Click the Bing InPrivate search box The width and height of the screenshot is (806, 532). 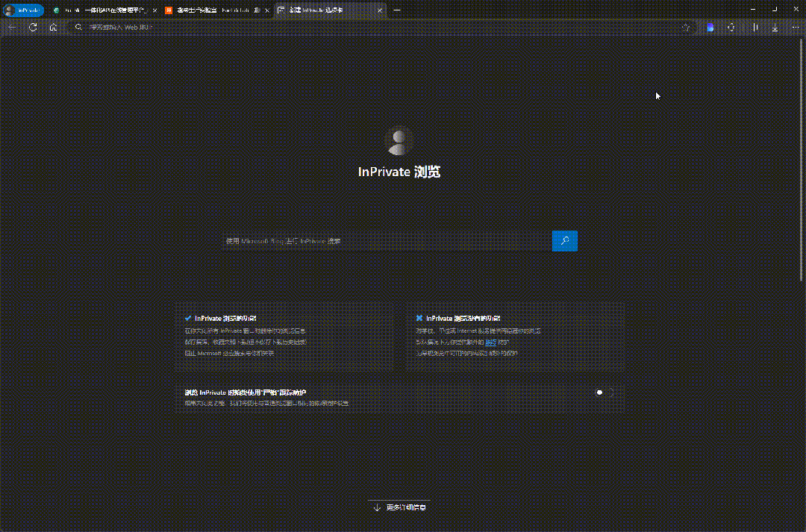coord(387,241)
